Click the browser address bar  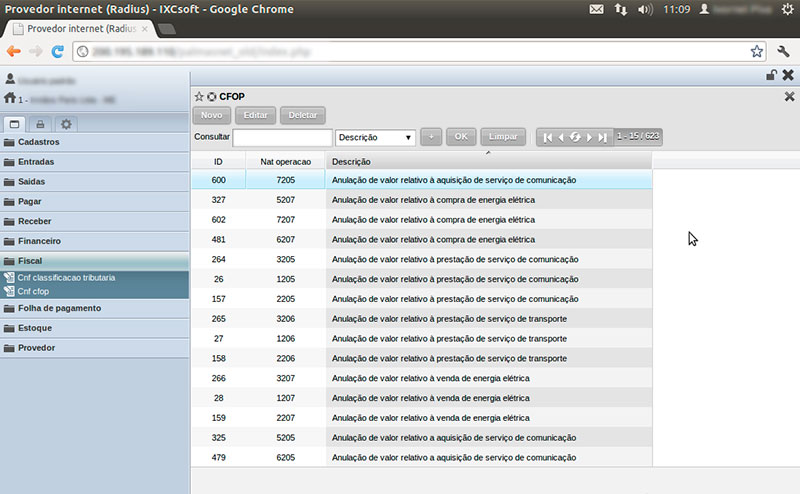[x=418, y=52]
